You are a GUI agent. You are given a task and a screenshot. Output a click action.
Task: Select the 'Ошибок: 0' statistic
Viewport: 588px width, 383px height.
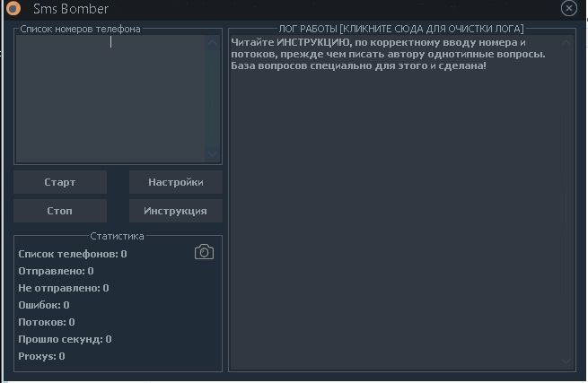pos(43,305)
